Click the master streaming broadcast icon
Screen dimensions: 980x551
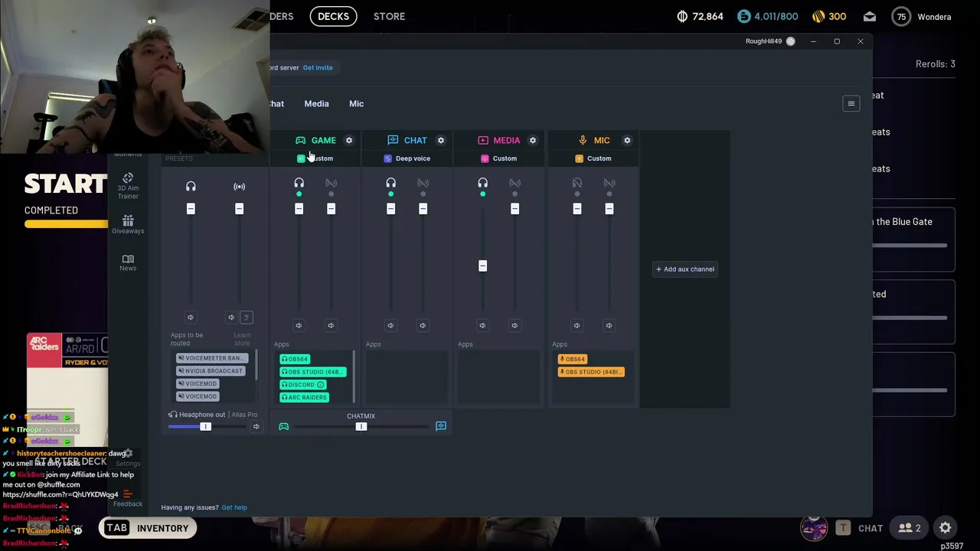tap(239, 186)
